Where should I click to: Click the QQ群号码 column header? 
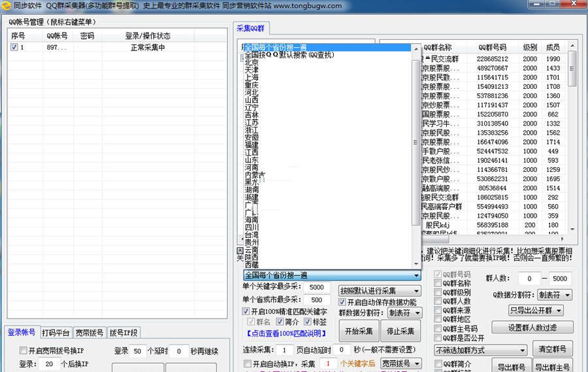(x=493, y=48)
